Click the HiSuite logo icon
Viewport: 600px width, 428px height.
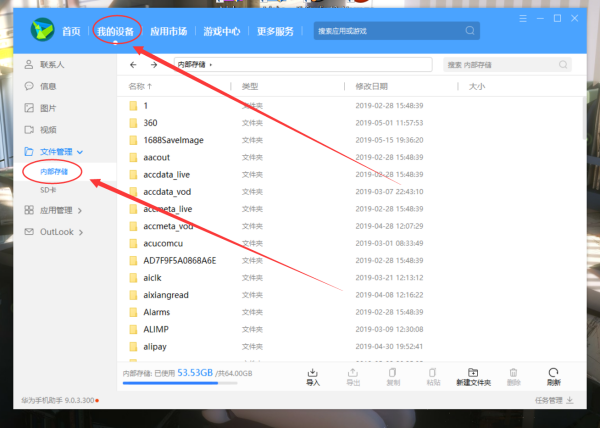coord(42,30)
